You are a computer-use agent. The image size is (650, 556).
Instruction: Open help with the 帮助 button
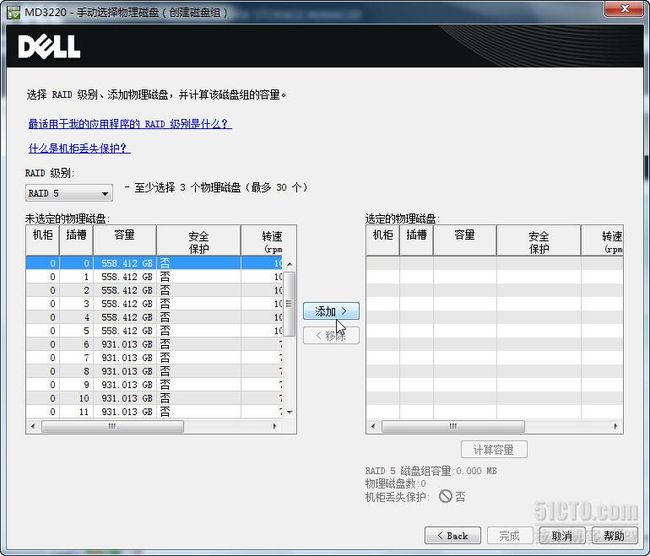point(614,536)
